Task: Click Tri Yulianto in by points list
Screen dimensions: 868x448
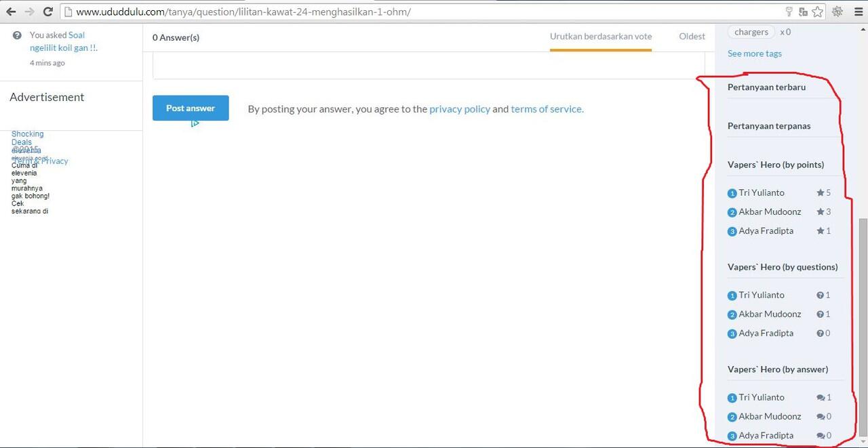Action: pos(761,193)
